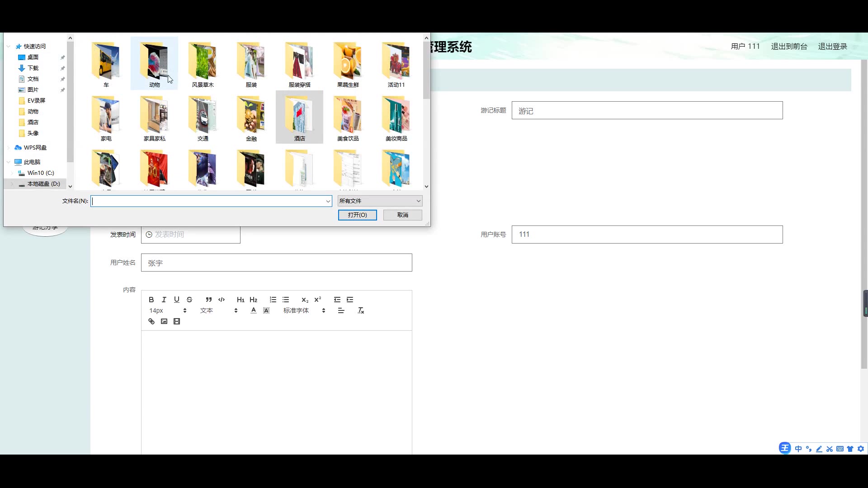868x488 pixels.
Task: Insert a hyperlink using the link icon
Action: [151, 321]
